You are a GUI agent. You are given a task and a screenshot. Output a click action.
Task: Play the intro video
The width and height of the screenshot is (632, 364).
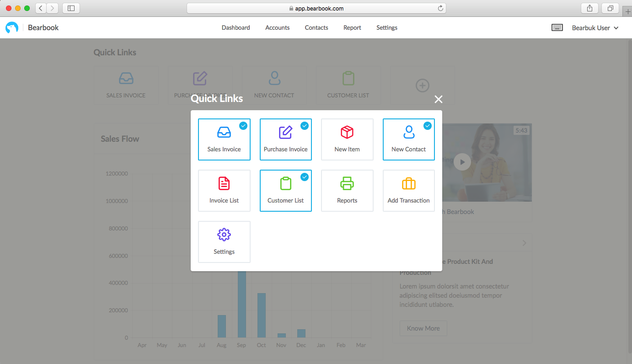(x=462, y=162)
